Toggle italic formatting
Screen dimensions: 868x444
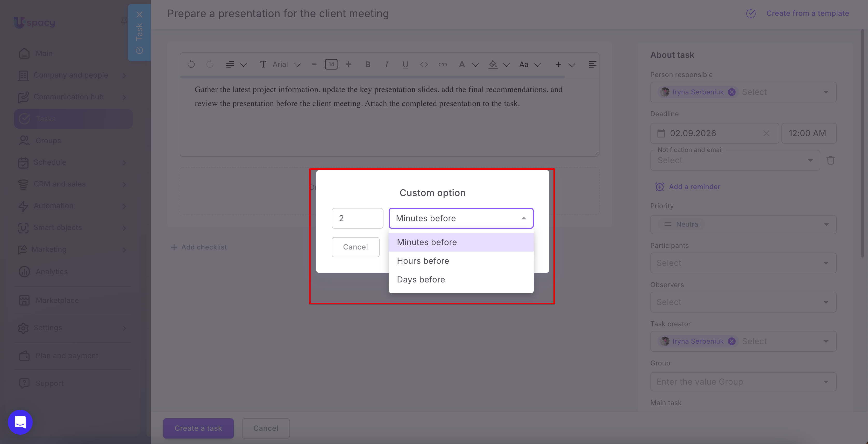tap(387, 64)
